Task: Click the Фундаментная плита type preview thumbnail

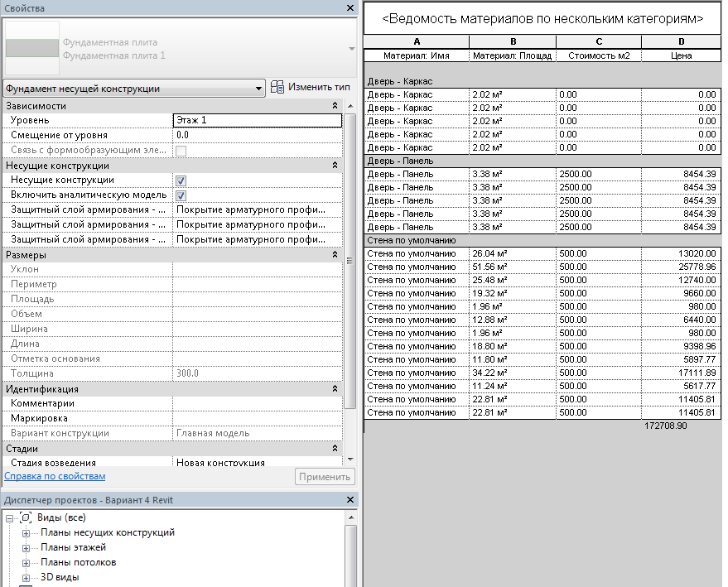Action: click(31, 48)
